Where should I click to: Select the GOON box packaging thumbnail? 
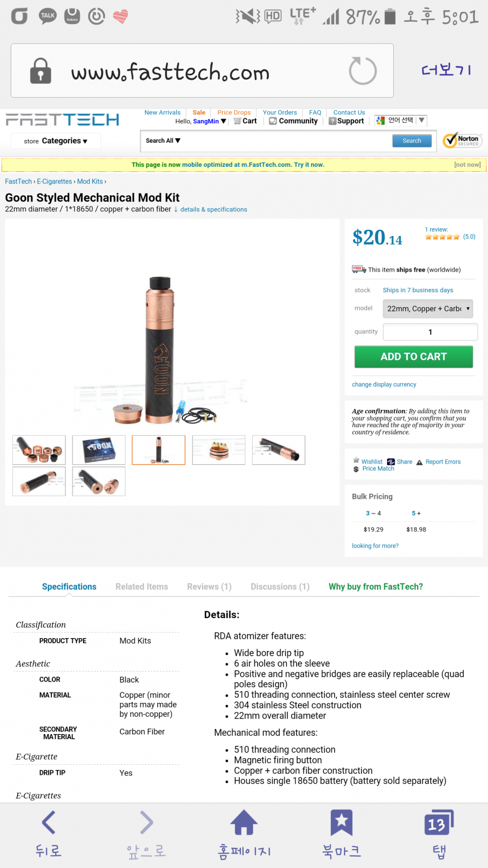click(x=99, y=450)
